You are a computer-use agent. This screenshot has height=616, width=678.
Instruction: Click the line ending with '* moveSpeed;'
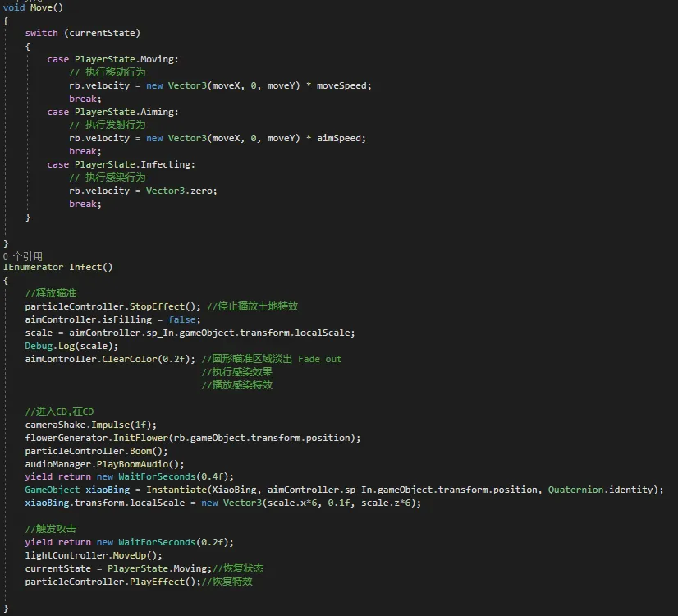[x=220, y=85]
